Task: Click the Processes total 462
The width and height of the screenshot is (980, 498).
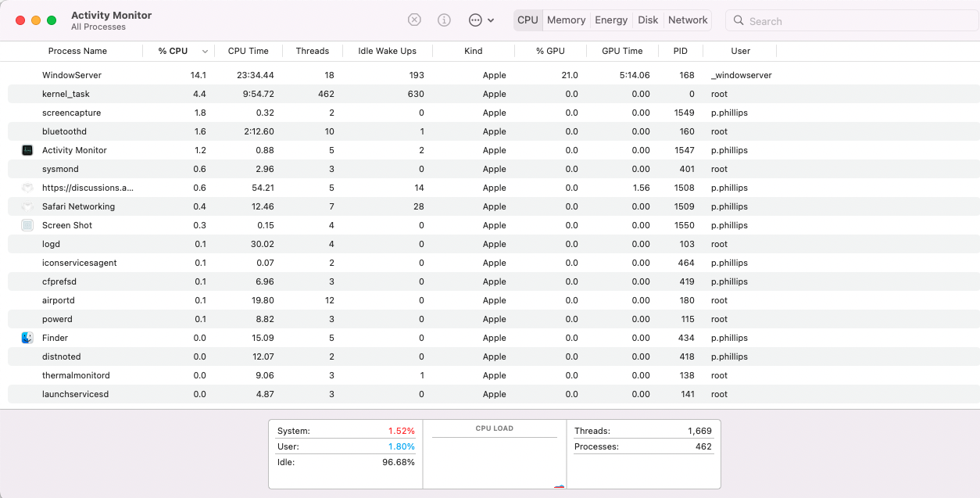Action: pos(703,446)
